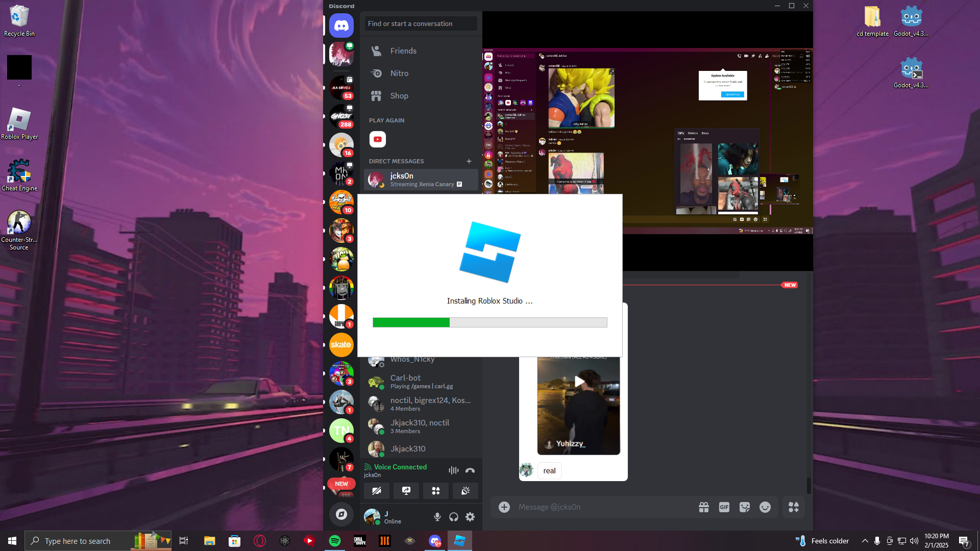Open Shop in Discord sidebar
The height and width of the screenshot is (551, 980).
pyautogui.click(x=399, y=96)
